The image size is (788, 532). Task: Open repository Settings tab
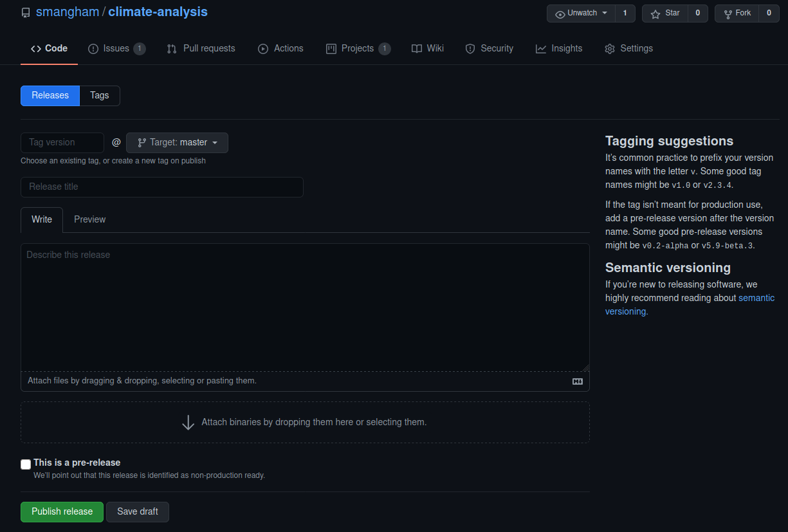pyautogui.click(x=628, y=49)
